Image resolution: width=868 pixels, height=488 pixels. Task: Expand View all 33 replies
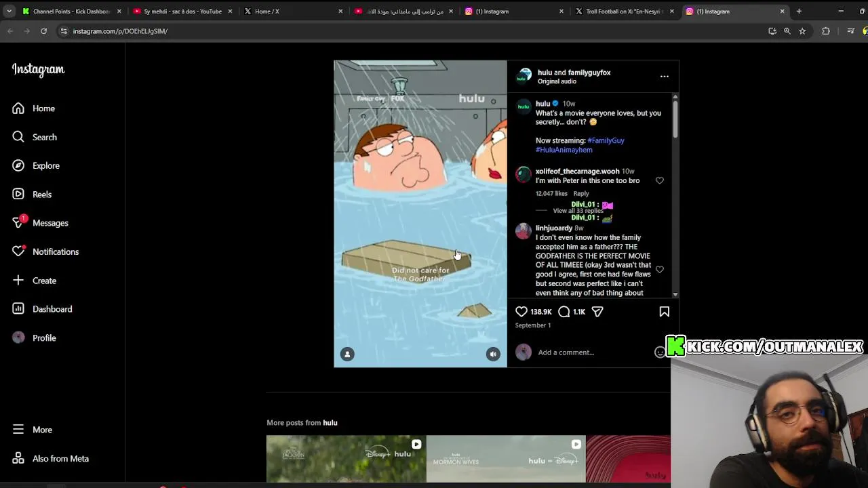pyautogui.click(x=578, y=211)
